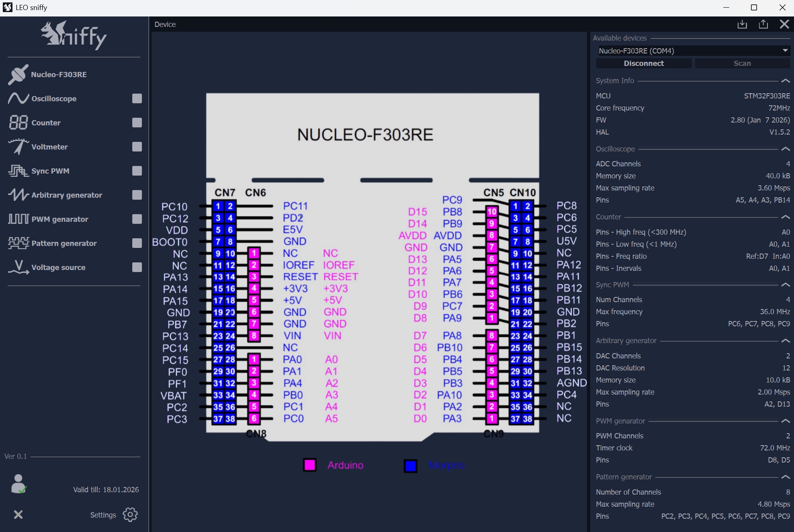This screenshot has height=532, width=794.
Task: Select the Nucleo-F303RE device entry
Action: (x=59, y=74)
